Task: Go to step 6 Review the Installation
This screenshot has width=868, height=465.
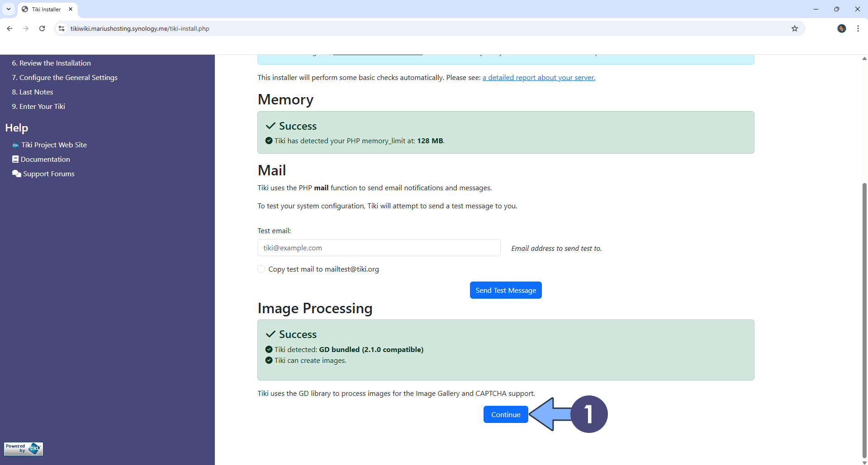Action: [x=51, y=63]
